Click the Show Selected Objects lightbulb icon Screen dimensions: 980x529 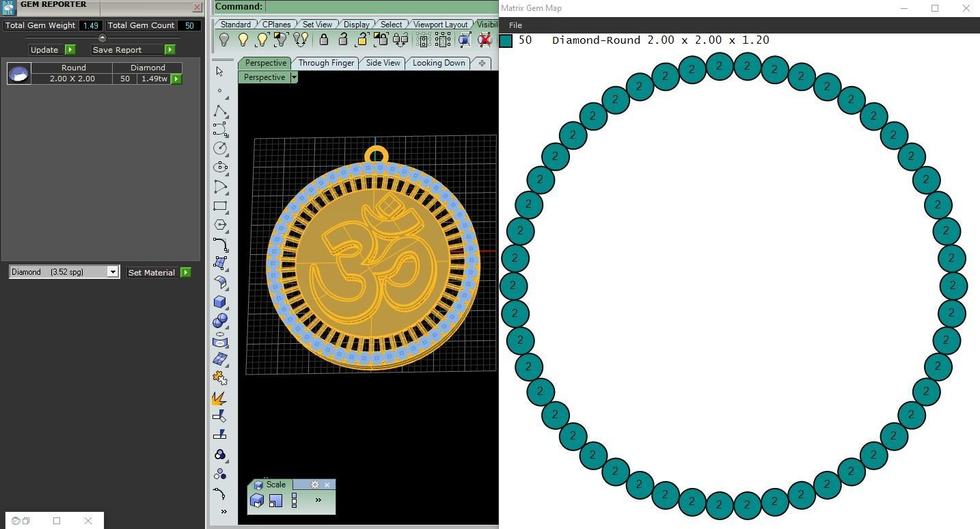tap(262, 40)
